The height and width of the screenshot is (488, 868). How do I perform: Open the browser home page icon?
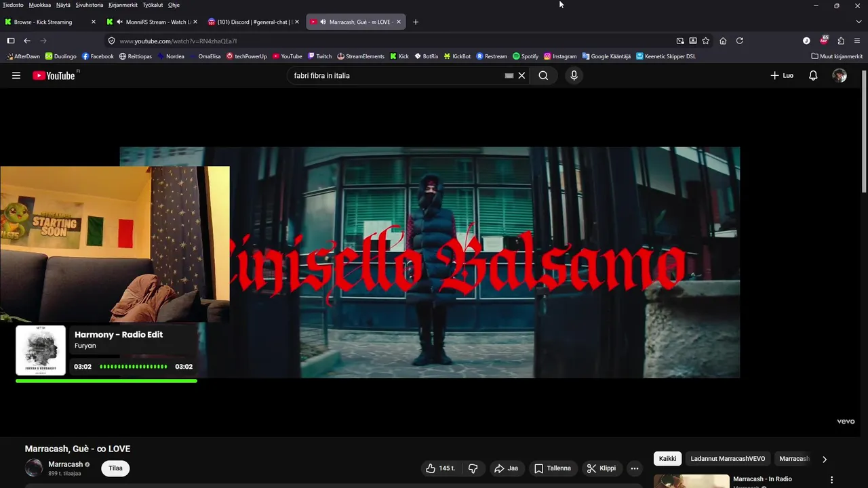[723, 41]
